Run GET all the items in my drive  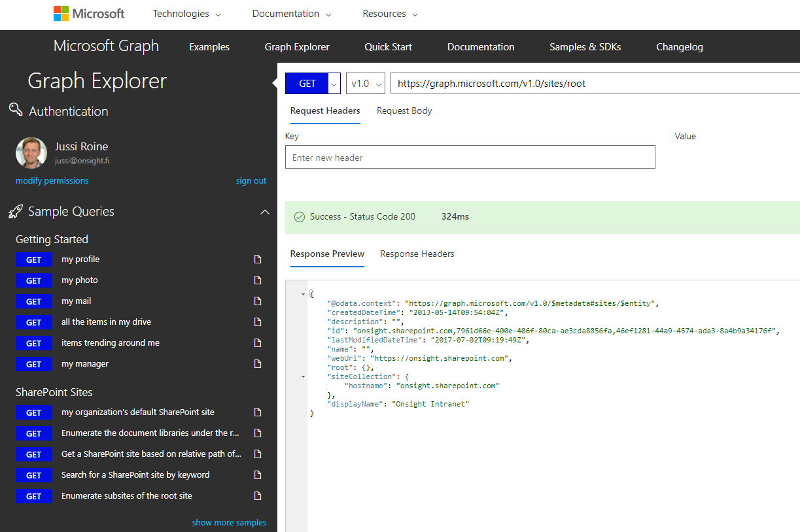(34, 322)
